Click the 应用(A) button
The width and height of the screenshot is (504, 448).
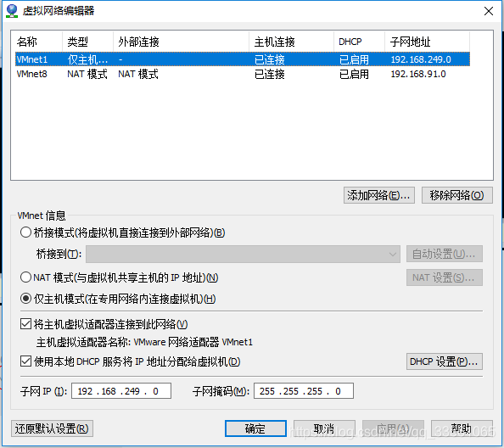point(393,428)
